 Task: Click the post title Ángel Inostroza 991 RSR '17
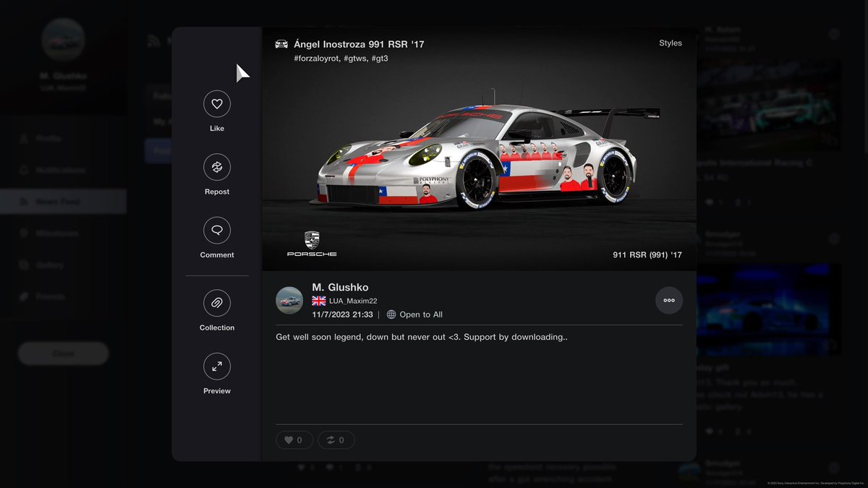coord(359,45)
